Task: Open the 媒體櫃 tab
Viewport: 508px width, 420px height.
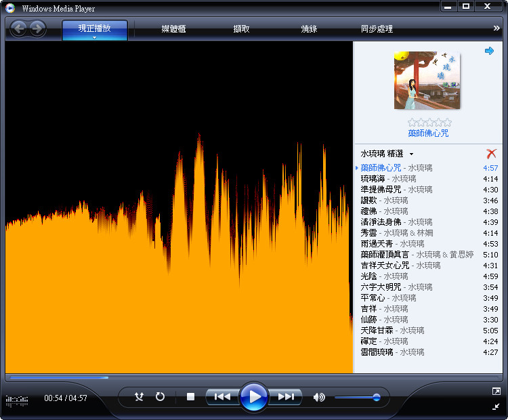Action: coord(173,29)
